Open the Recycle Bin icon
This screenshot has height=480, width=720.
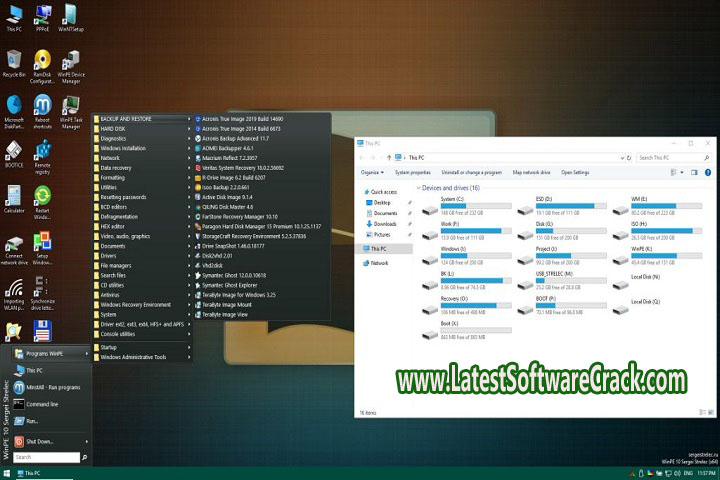point(14,60)
